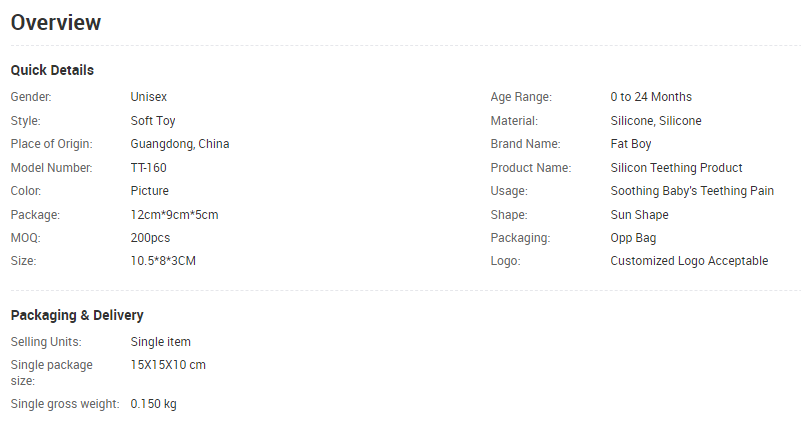
Task: Select the Soft Toy style value
Action: point(153,121)
